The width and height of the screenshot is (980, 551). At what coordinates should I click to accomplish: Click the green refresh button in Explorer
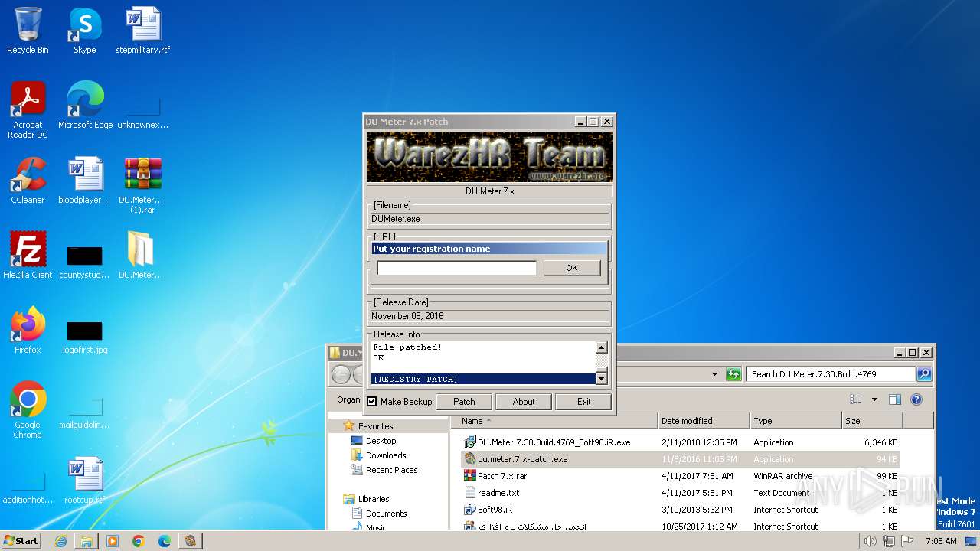click(x=733, y=374)
